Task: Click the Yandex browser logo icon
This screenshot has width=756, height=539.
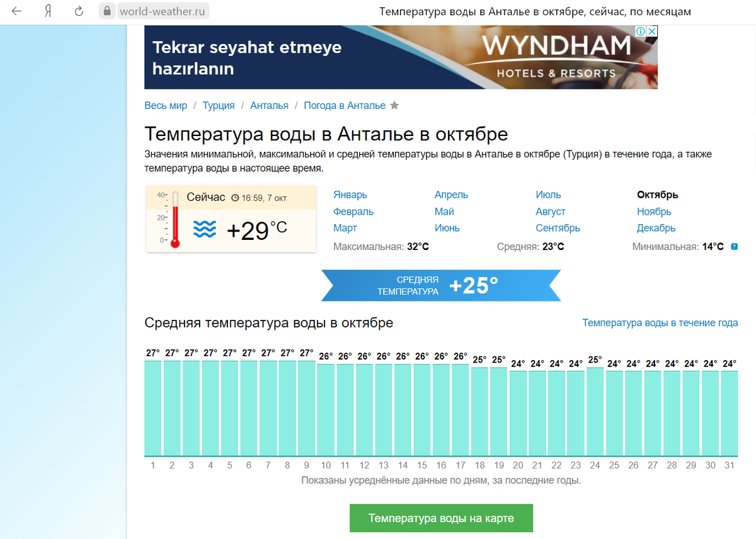Action: [x=48, y=11]
